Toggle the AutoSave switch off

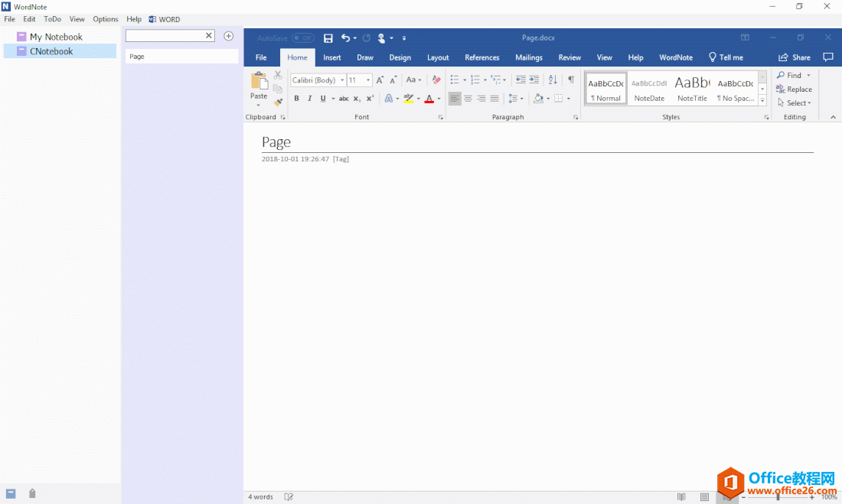(303, 37)
